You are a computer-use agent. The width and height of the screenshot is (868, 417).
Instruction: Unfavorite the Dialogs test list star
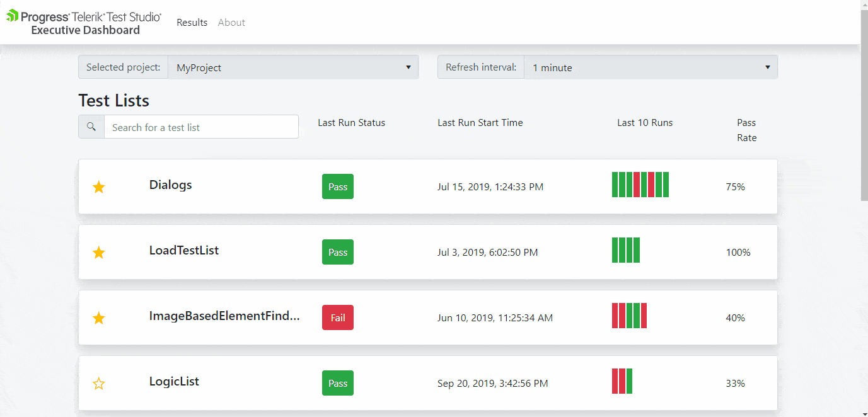pyautogui.click(x=98, y=186)
